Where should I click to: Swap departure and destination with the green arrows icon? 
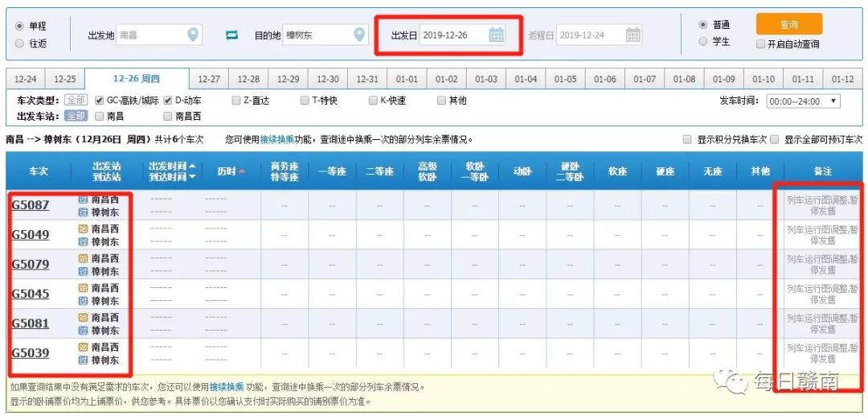(x=232, y=35)
